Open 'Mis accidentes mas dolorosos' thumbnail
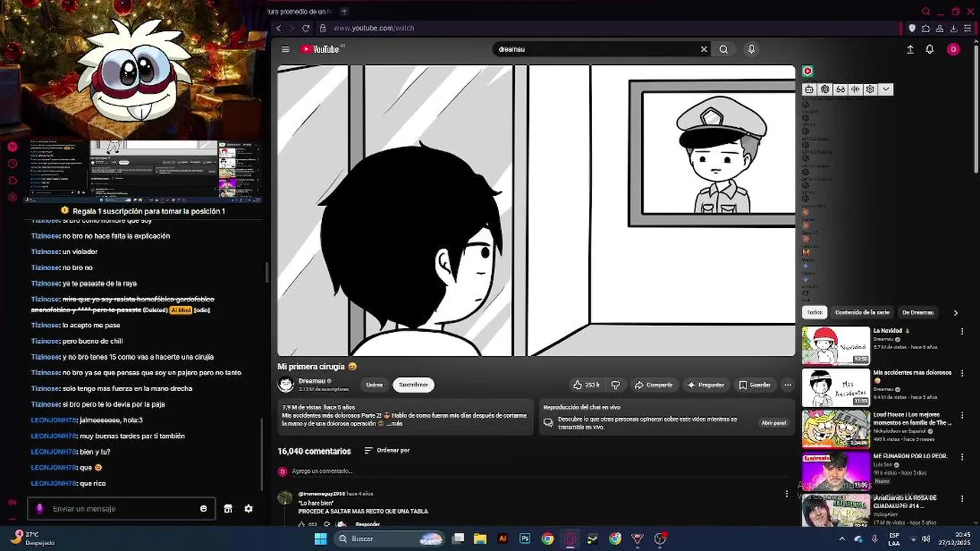The height and width of the screenshot is (551, 980). (x=836, y=388)
